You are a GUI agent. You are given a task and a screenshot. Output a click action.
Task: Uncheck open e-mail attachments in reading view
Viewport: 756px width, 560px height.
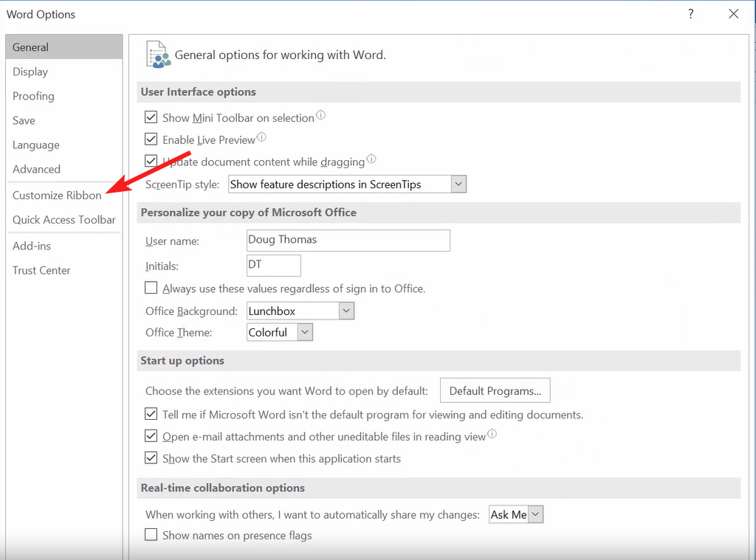[151, 436]
